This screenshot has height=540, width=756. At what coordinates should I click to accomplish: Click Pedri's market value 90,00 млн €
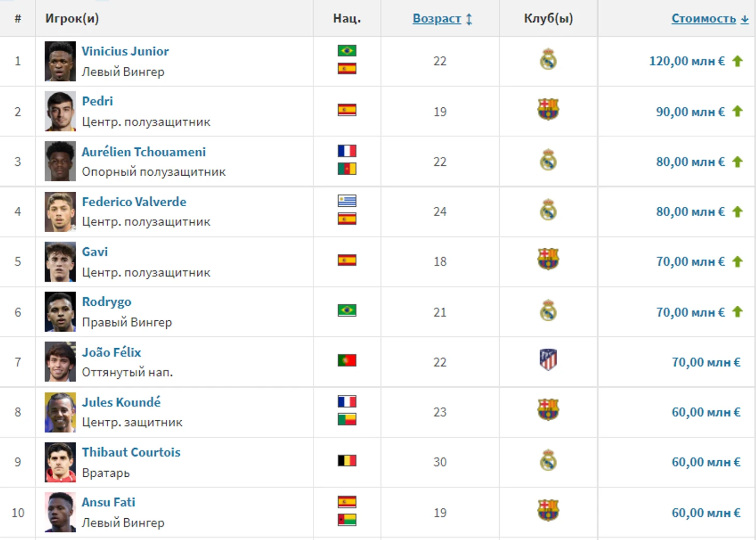click(x=690, y=112)
